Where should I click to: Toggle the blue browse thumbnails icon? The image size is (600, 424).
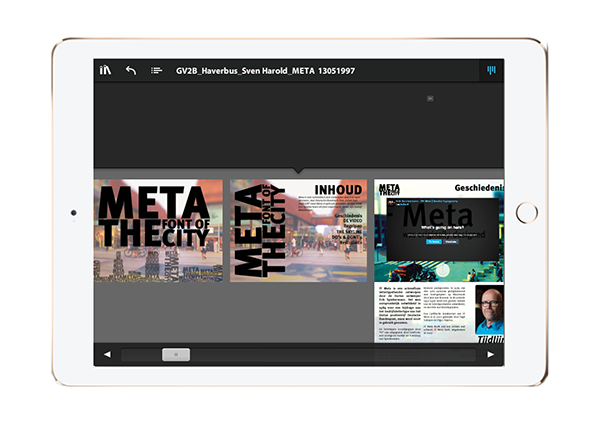tap(491, 70)
